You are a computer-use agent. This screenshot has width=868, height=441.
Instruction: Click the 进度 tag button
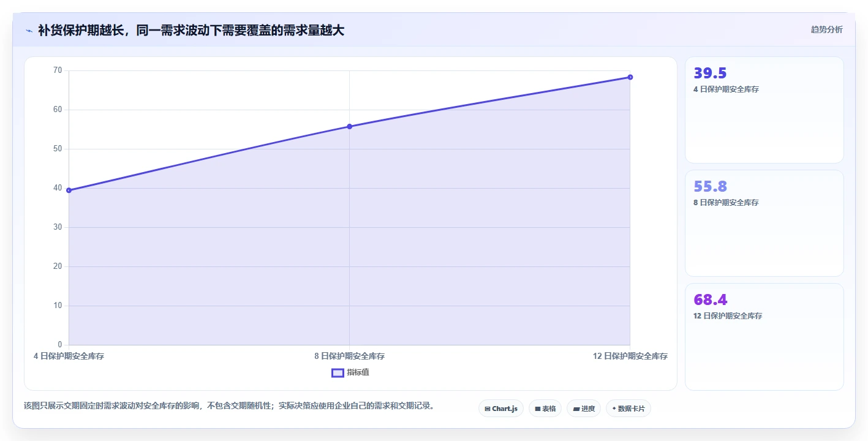click(x=584, y=409)
